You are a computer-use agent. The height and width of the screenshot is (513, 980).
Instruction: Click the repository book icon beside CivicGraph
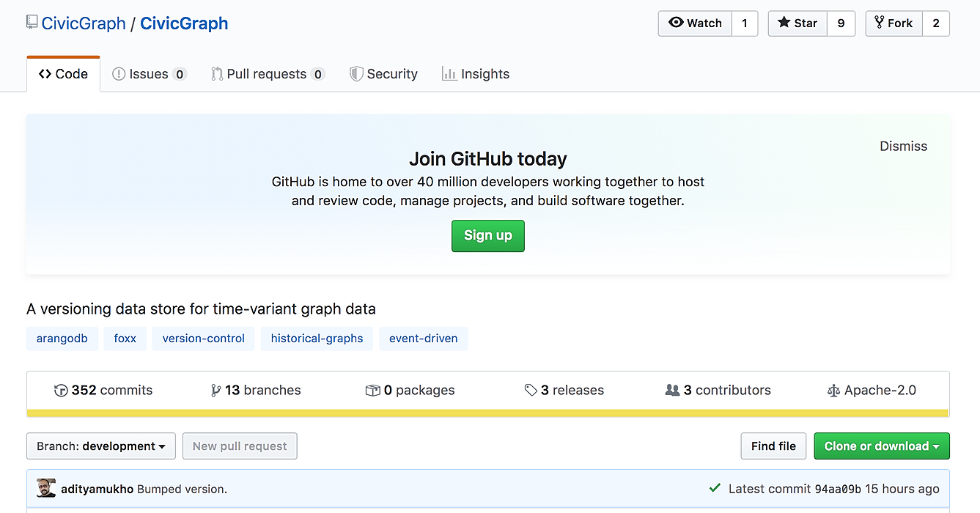tap(32, 23)
